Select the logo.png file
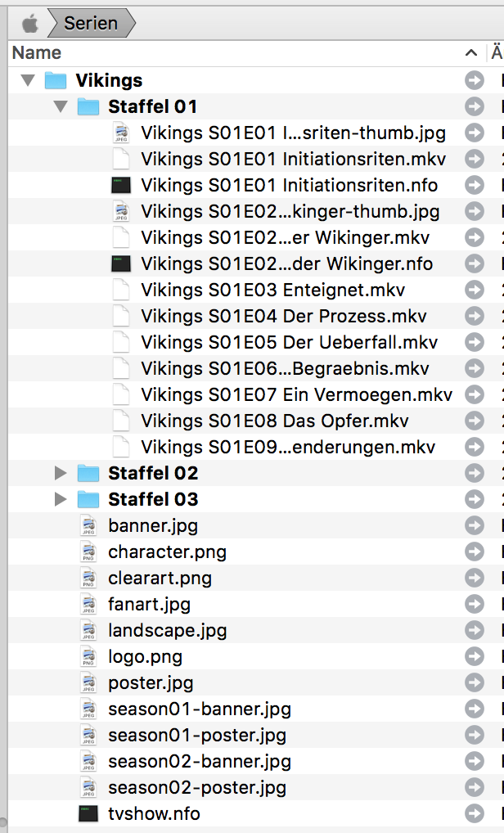The image size is (504, 833). tap(145, 656)
